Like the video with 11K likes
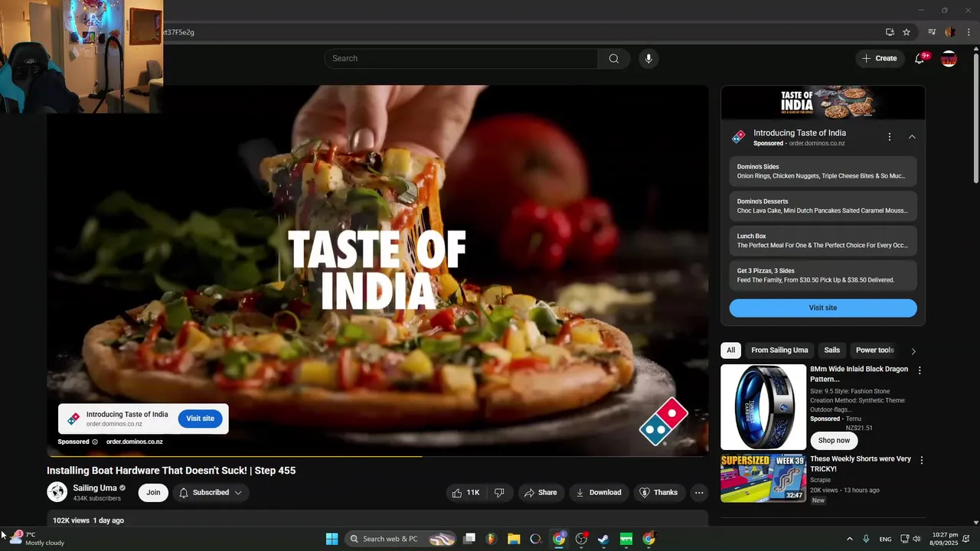 (465, 493)
